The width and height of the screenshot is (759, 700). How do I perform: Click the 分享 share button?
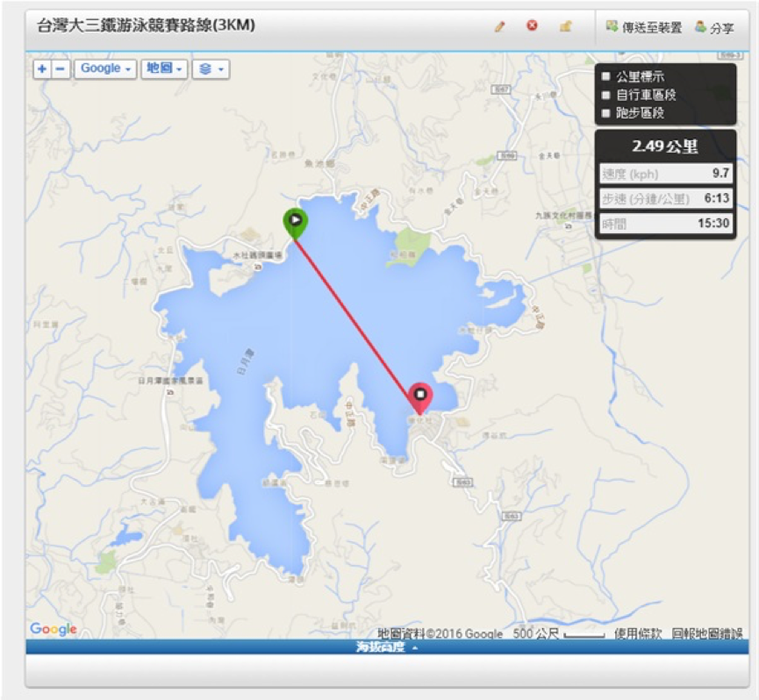pyautogui.click(x=714, y=27)
